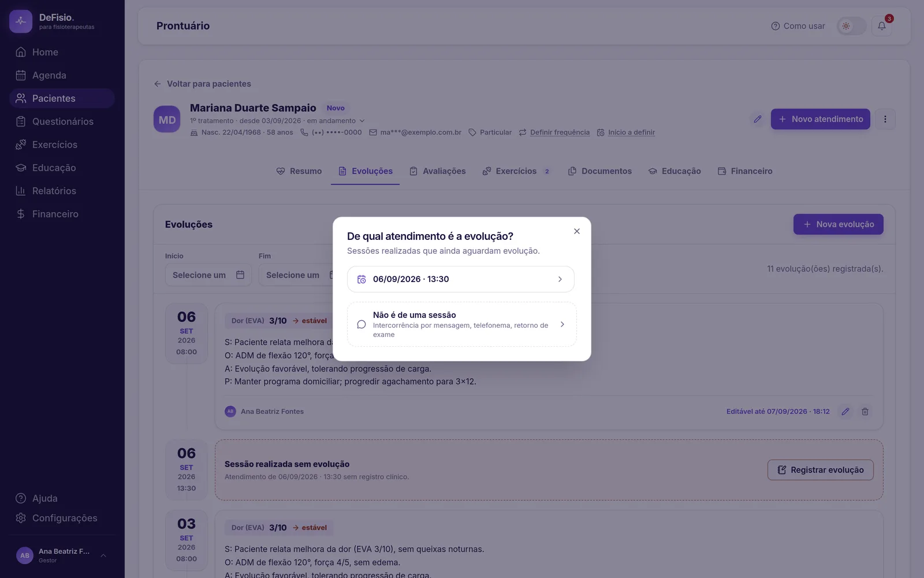Click the phone number (••) ••••-0000
Viewport: 924px width, 578px height.
coord(337,132)
